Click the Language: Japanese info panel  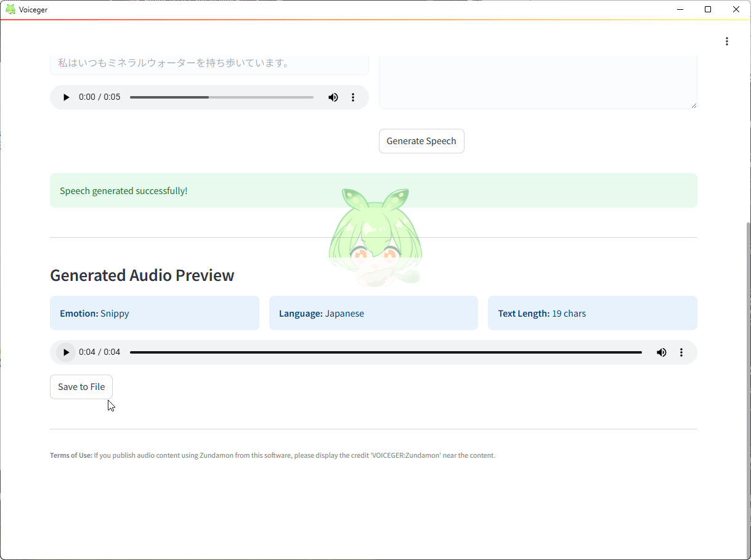point(373,313)
